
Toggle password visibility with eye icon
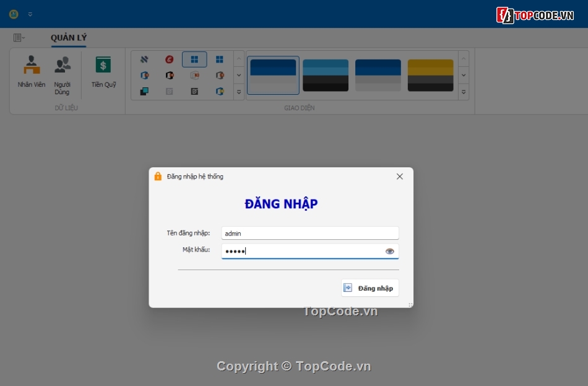389,251
